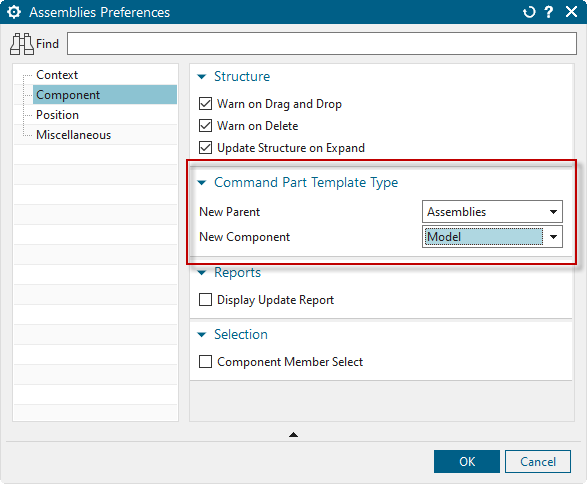Close the Assemblies Preferences dialog

click(571, 12)
